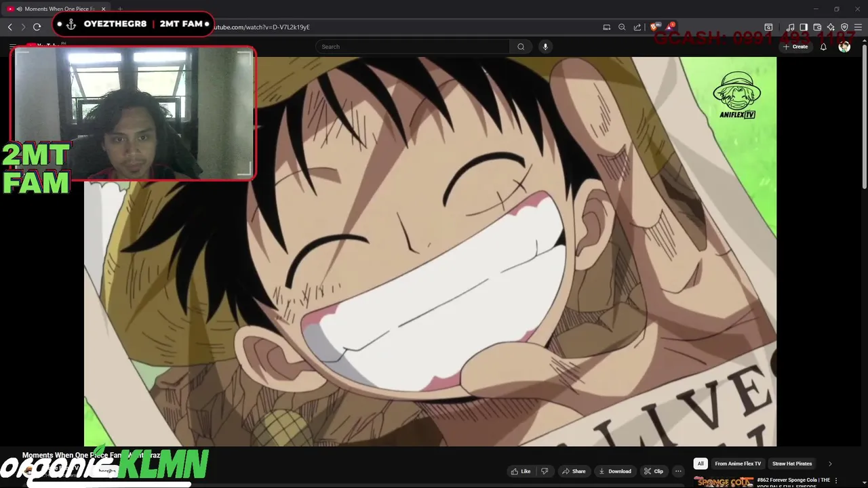
Task: Mute tab via speaker icon on tab
Action: coord(18,9)
